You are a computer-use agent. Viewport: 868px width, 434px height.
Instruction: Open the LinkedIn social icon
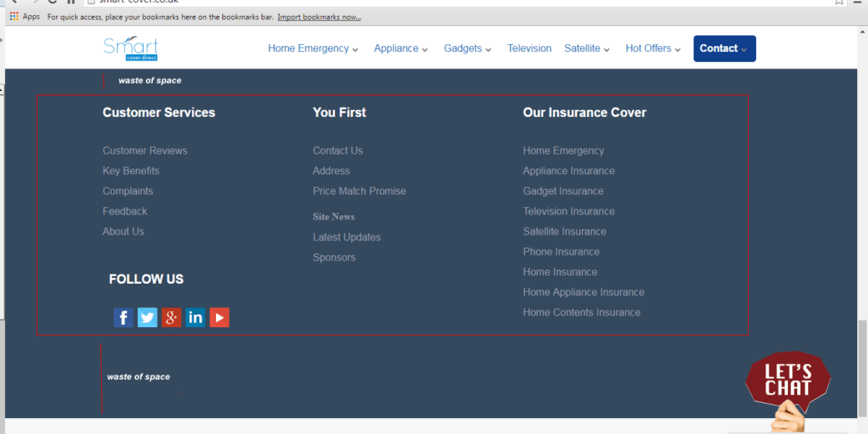pyautogui.click(x=195, y=317)
